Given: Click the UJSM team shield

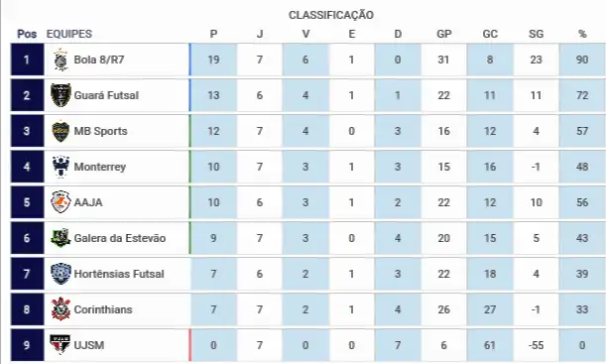Looking at the screenshot, I should [x=61, y=345].
